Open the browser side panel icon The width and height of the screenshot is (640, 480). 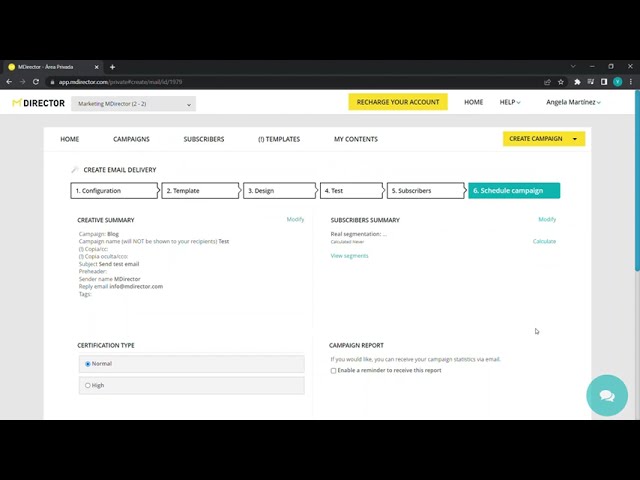point(604,82)
